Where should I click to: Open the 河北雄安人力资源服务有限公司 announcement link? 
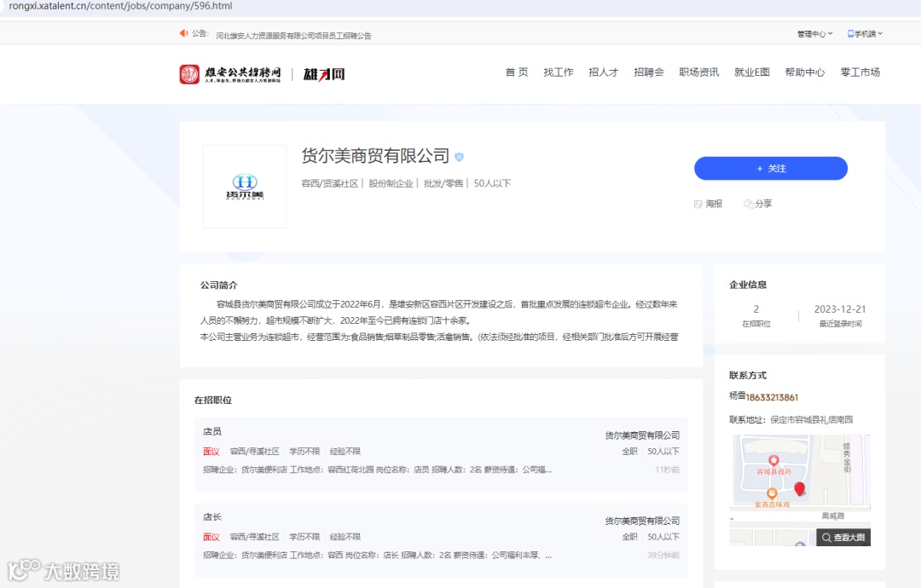click(293, 36)
